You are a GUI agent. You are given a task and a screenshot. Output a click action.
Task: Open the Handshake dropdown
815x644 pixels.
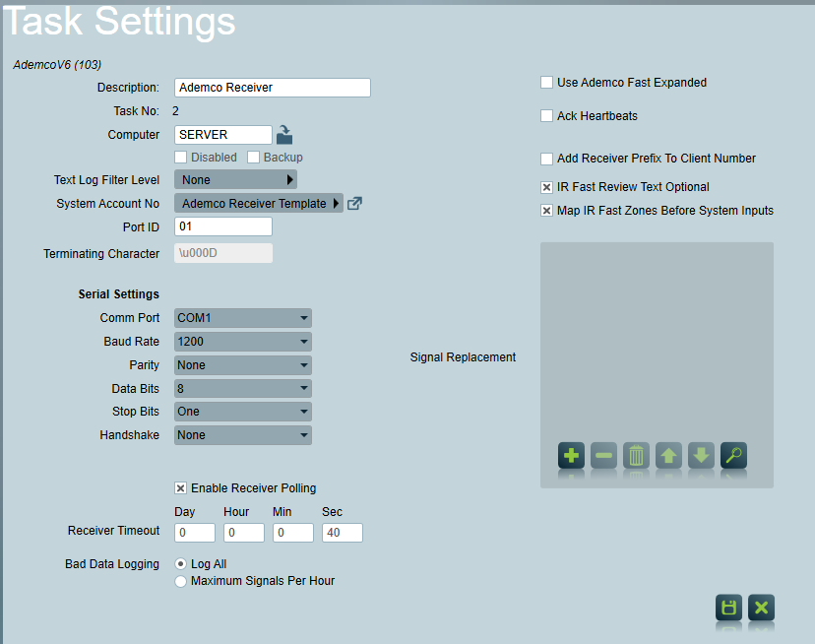pyautogui.click(x=243, y=435)
